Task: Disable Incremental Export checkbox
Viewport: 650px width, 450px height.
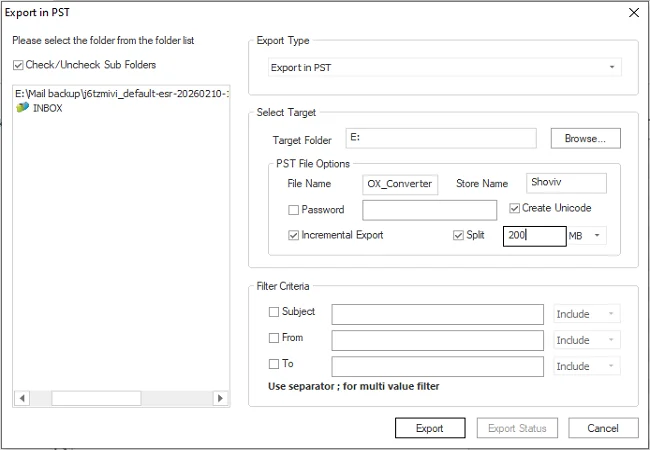Action: point(293,235)
